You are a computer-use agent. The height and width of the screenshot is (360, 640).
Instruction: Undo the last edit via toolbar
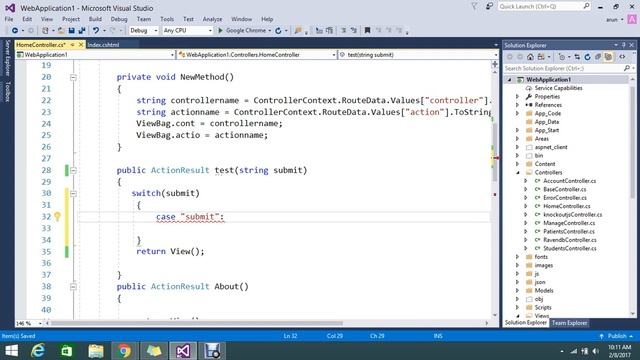pos(96,31)
